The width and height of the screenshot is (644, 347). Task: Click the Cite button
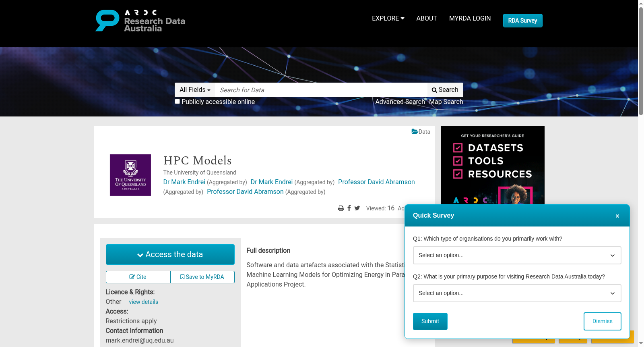(138, 277)
